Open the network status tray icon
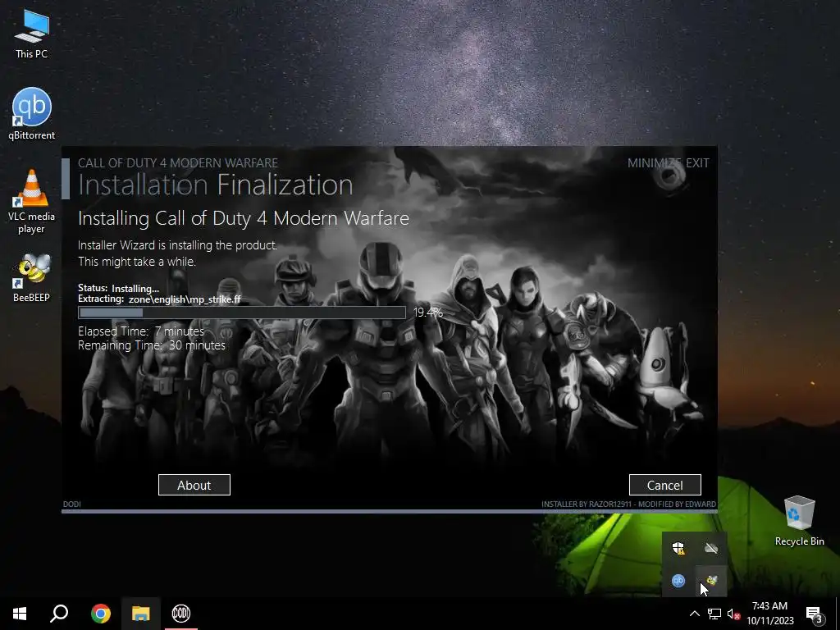This screenshot has height=630, width=840. [x=714, y=614]
